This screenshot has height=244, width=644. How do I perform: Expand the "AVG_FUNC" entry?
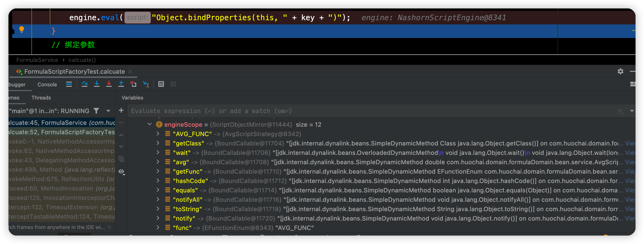[x=158, y=134]
